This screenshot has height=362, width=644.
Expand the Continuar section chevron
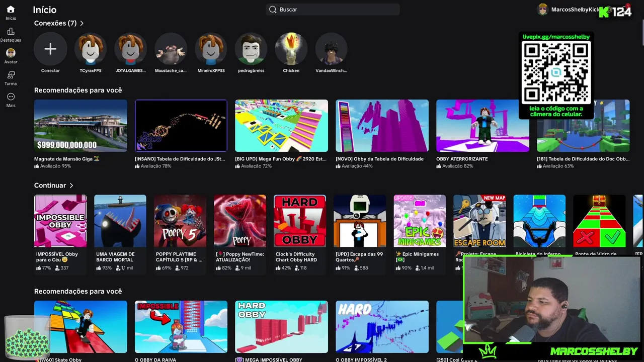71,186
